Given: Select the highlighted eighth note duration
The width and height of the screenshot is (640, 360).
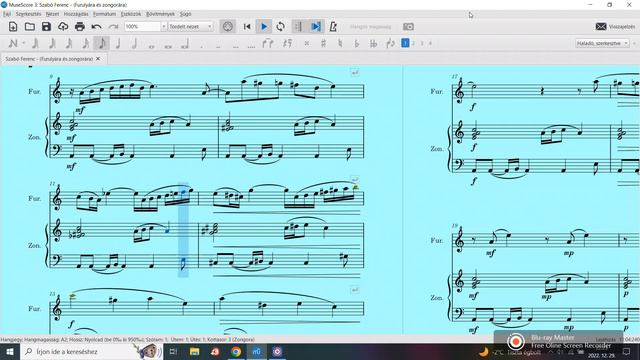Looking at the screenshot, I should point(102,43).
